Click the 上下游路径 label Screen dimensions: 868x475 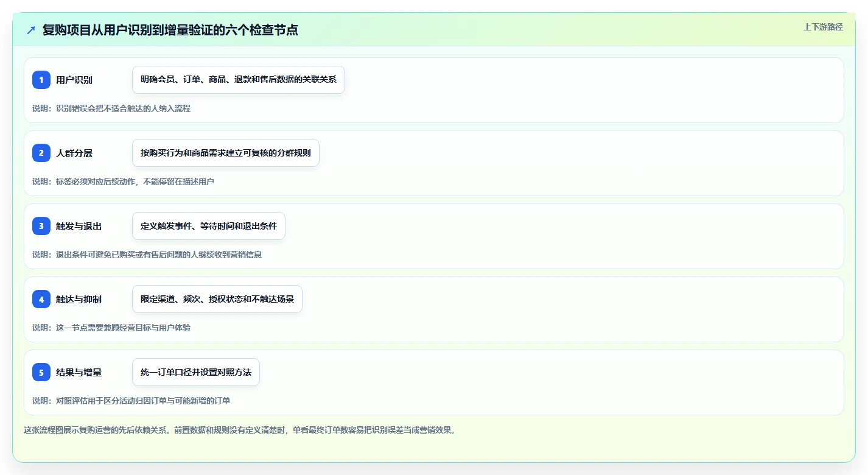point(823,27)
